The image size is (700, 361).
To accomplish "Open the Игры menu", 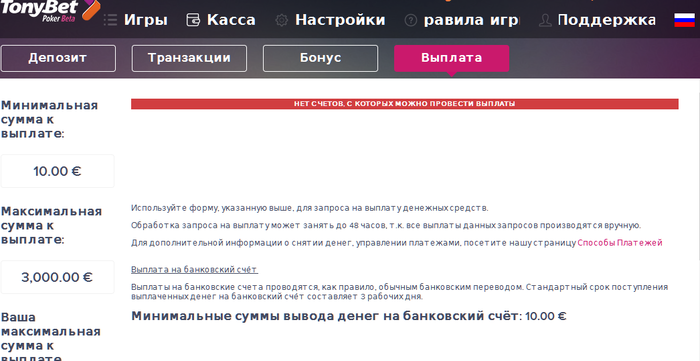I will 146,20.
